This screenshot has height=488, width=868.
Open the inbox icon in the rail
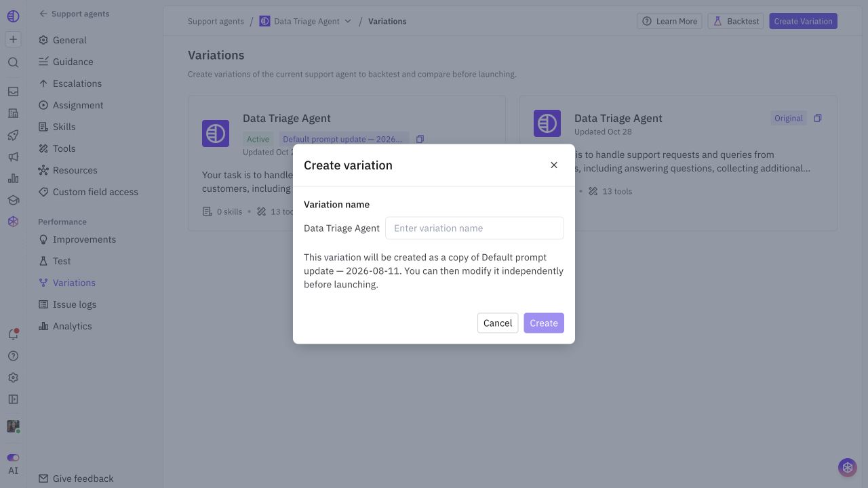(13, 91)
